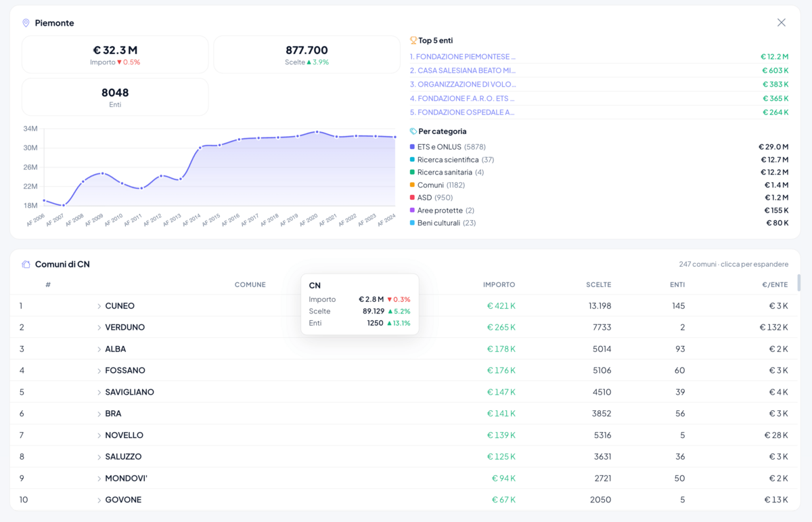Click the building icon beside Comuni di CN
The height and width of the screenshot is (522, 812).
[x=26, y=265]
